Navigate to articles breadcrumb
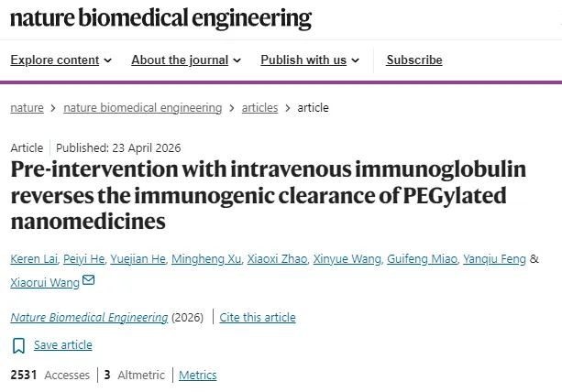 (x=259, y=108)
